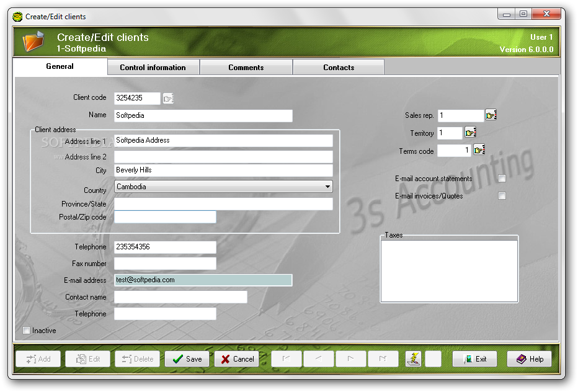Open the Territory lookup icon
578x392 pixels.
tap(470, 132)
